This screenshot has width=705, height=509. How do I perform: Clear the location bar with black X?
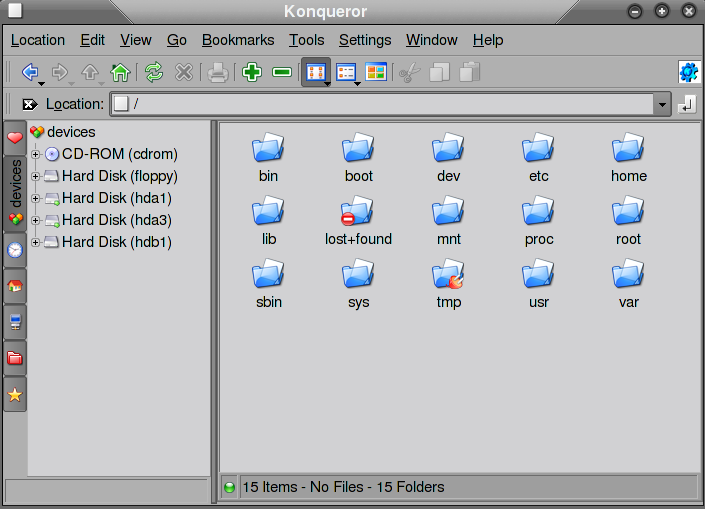tap(30, 105)
